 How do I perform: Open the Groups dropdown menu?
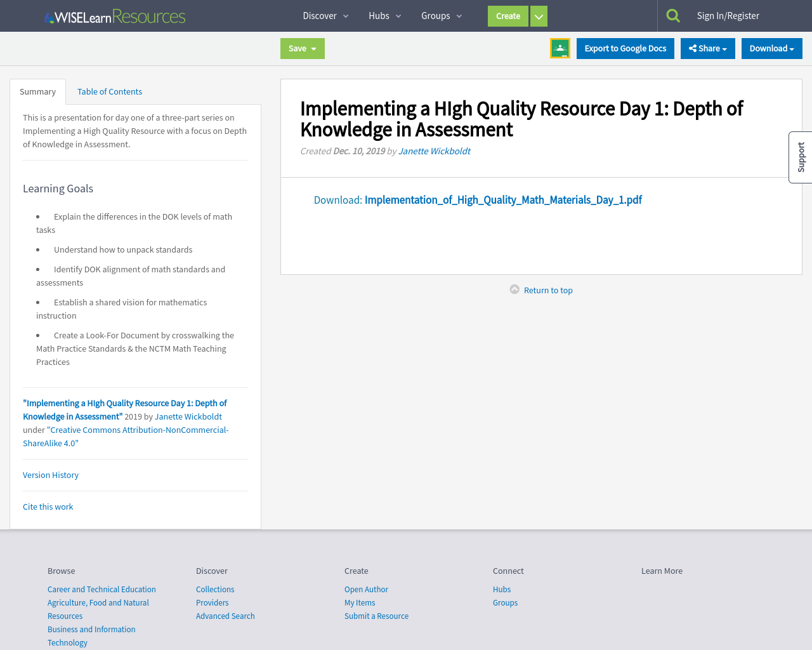click(x=442, y=16)
